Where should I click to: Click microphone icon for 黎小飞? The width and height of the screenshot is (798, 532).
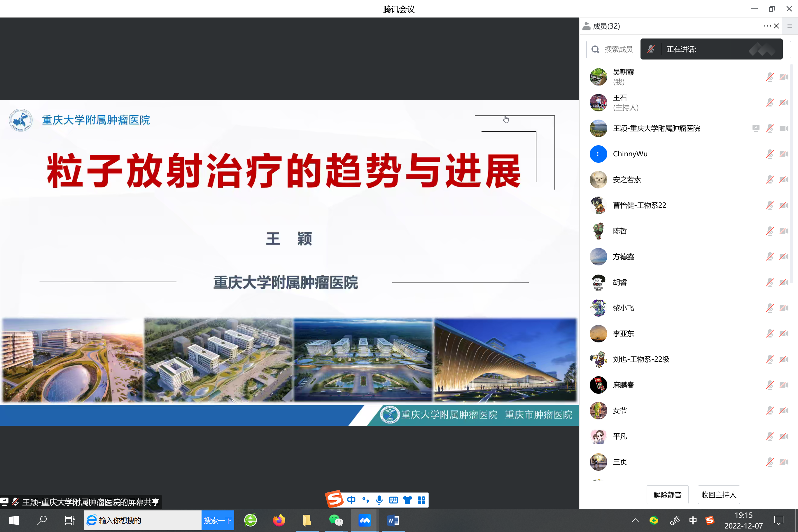[769, 308]
